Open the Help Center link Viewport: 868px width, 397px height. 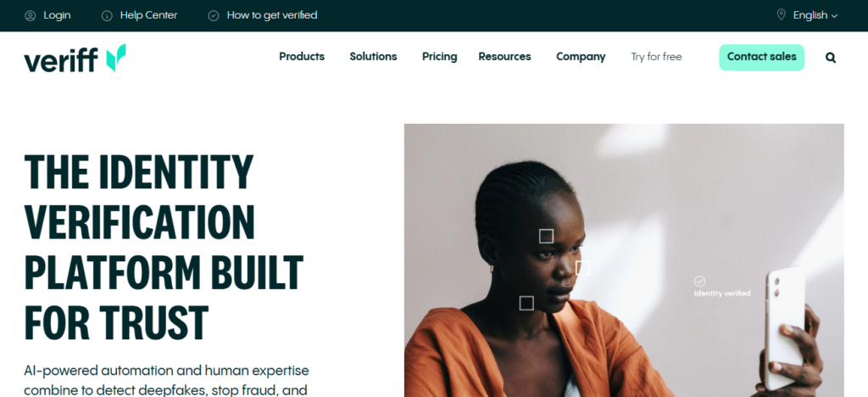[148, 15]
